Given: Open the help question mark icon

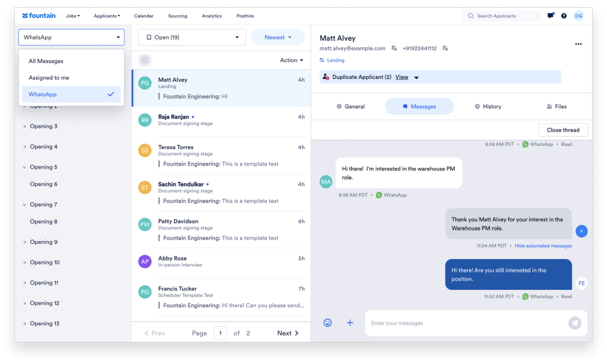Looking at the screenshot, I should click(x=564, y=16).
